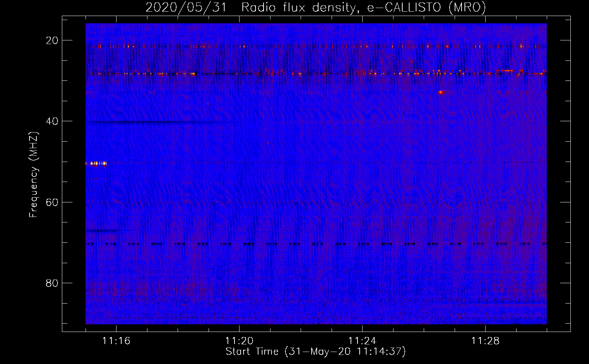The image size is (589, 364).
Task: Click the 11:28 time tick label
Action: tap(486, 341)
